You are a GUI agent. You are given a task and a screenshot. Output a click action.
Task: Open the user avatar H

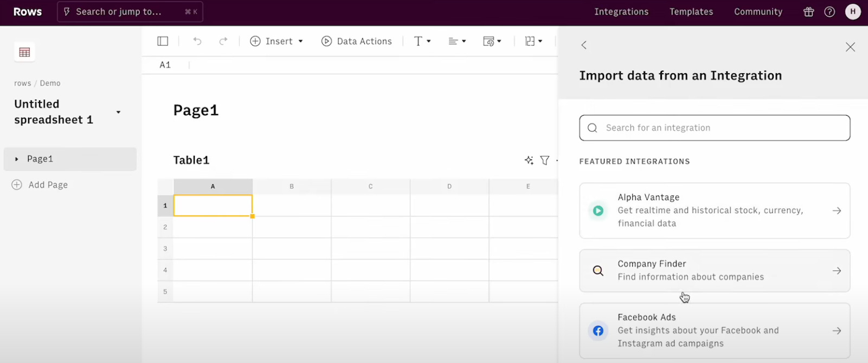853,11
